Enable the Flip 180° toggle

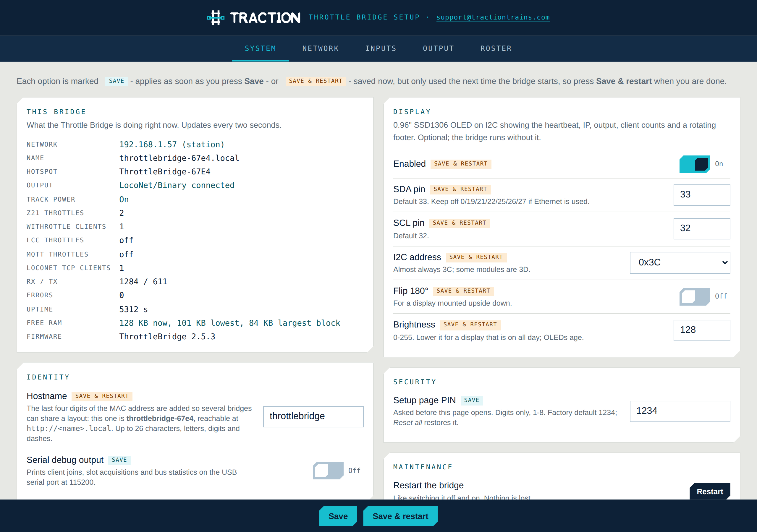click(x=695, y=297)
